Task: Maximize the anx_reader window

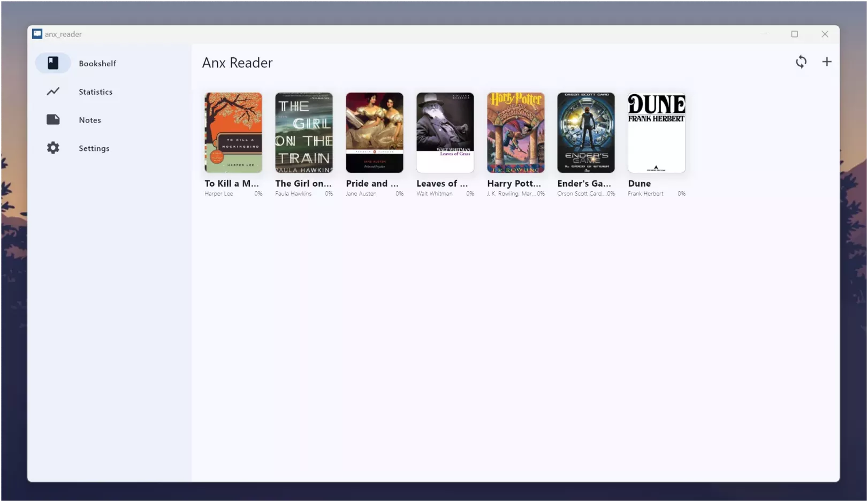Action: tap(794, 34)
